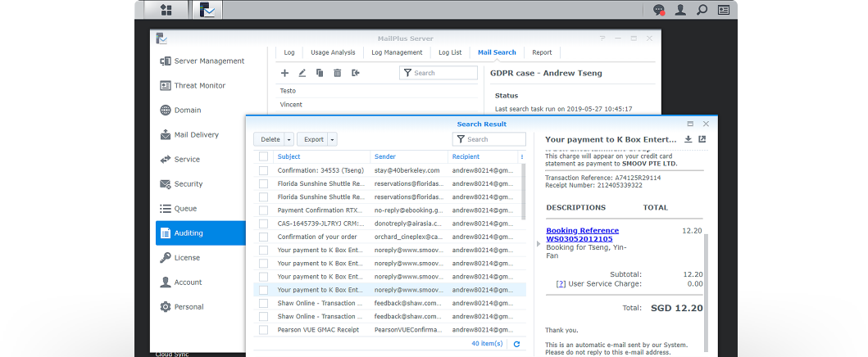Check the Pearson VUE GMAC Receipt row
The height and width of the screenshot is (357, 868).
point(263,330)
